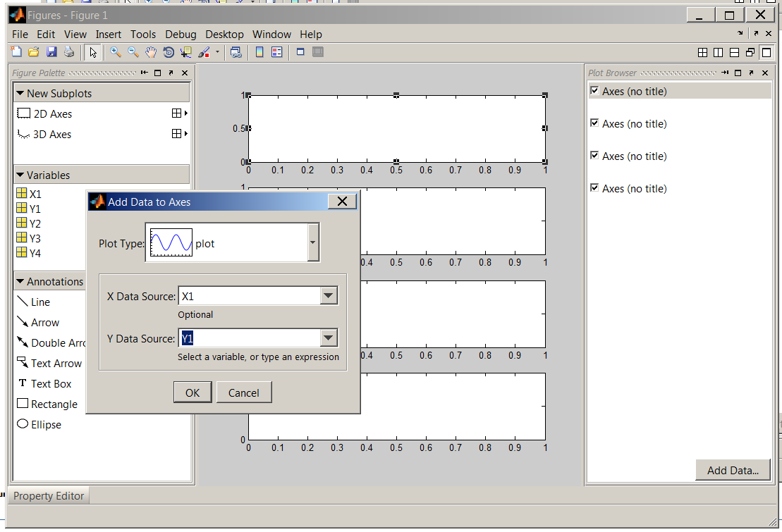Activate the Data Brush tool
Image resolution: width=782 pixels, height=532 pixels.
click(x=203, y=51)
